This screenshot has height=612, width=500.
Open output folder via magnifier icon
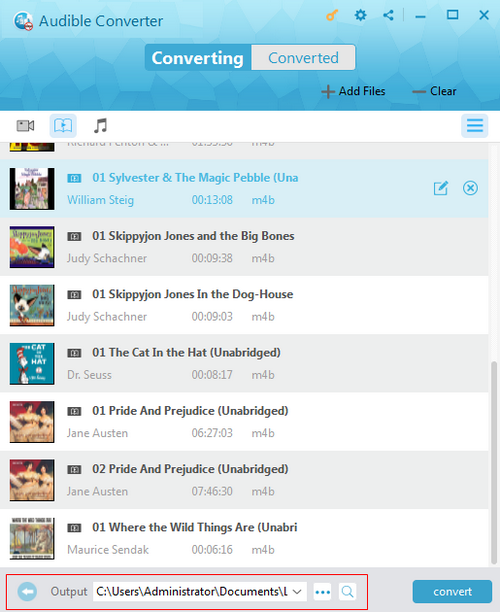pyautogui.click(x=347, y=592)
